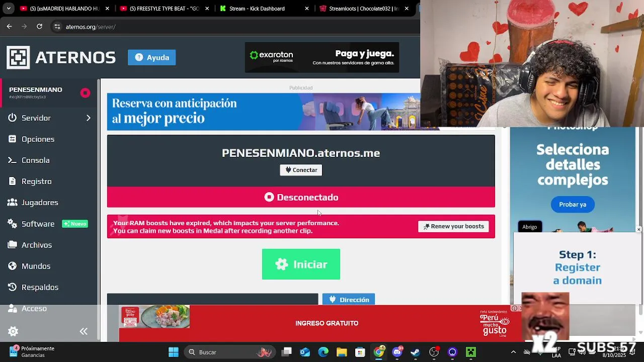Click the Desconectado status bar
The height and width of the screenshot is (362, 644).
(x=301, y=197)
